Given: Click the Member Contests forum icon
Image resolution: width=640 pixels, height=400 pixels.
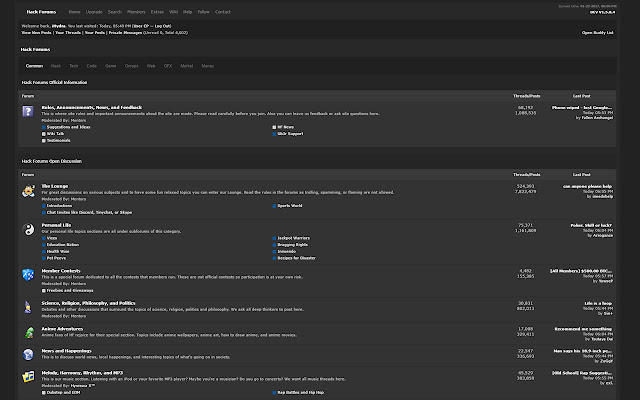Looking at the screenshot, I should [x=27, y=275].
